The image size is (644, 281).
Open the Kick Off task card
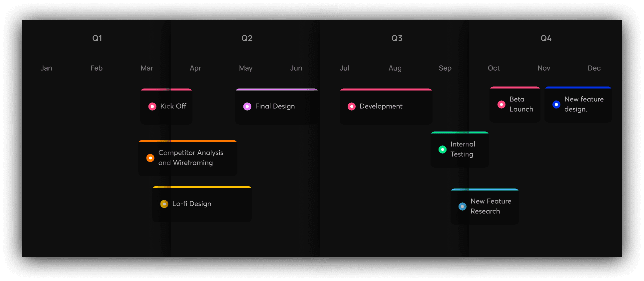[x=166, y=107]
